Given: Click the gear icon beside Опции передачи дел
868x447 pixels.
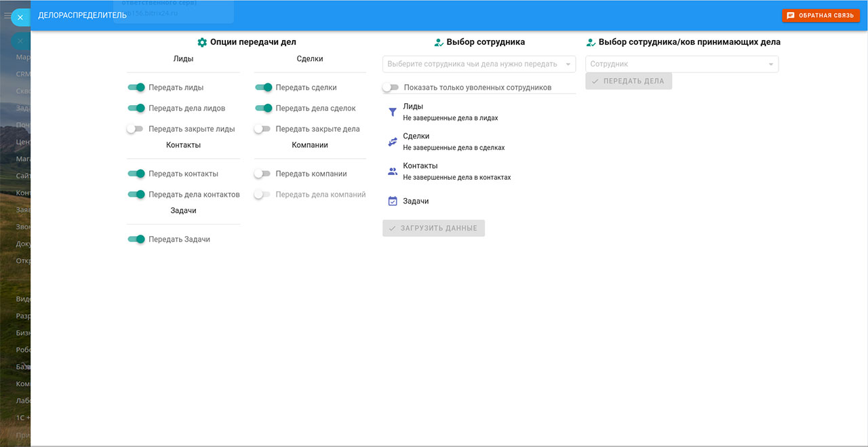Looking at the screenshot, I should click(x=201, y=42).
